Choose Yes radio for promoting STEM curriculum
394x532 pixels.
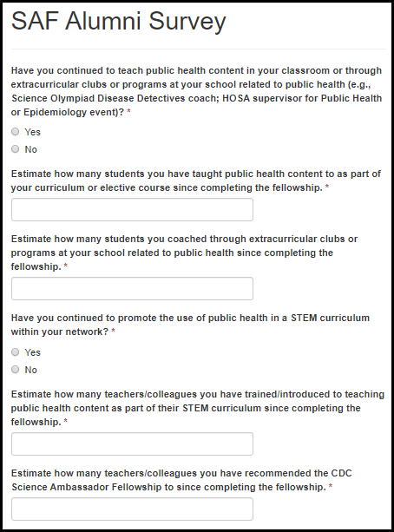(x=16, y=352)
